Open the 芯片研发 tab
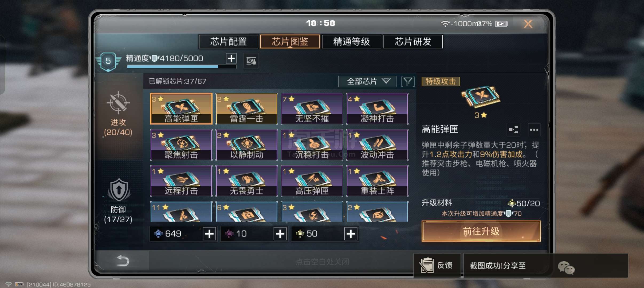Screen dimensions: 644x288 [x=413, y=42]
